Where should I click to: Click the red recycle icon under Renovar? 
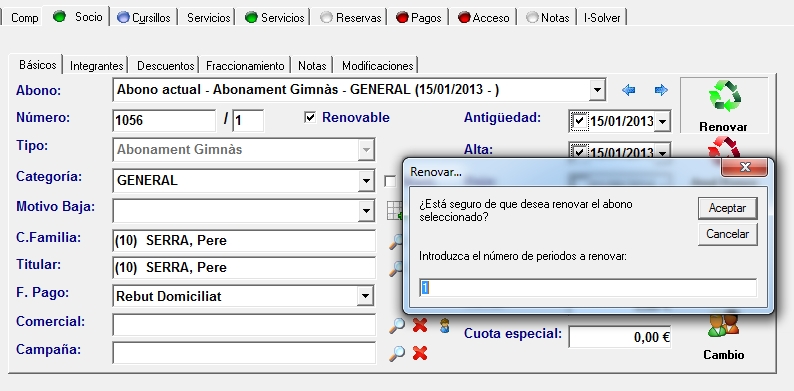[724, 148]
